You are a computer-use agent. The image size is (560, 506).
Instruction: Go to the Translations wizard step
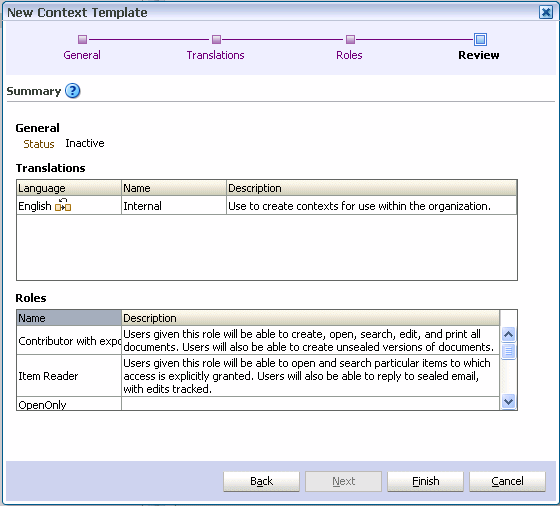(215, 55)
